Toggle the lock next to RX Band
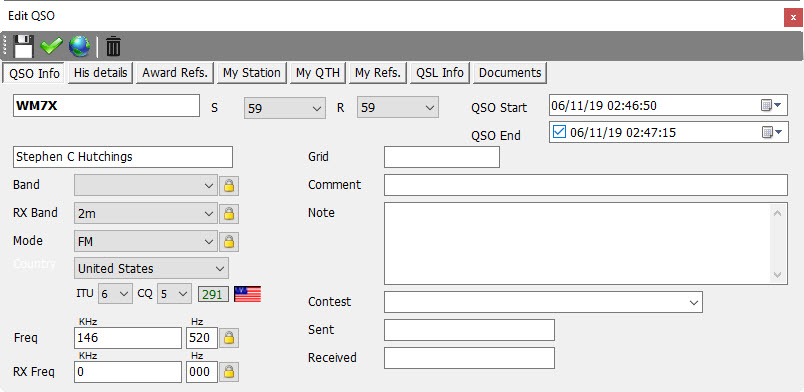This screenshot has height=392, width=804. point(229,213)
